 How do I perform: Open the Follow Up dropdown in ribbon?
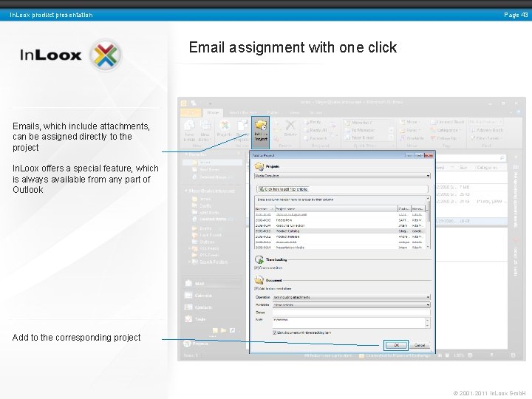(446, 138)
